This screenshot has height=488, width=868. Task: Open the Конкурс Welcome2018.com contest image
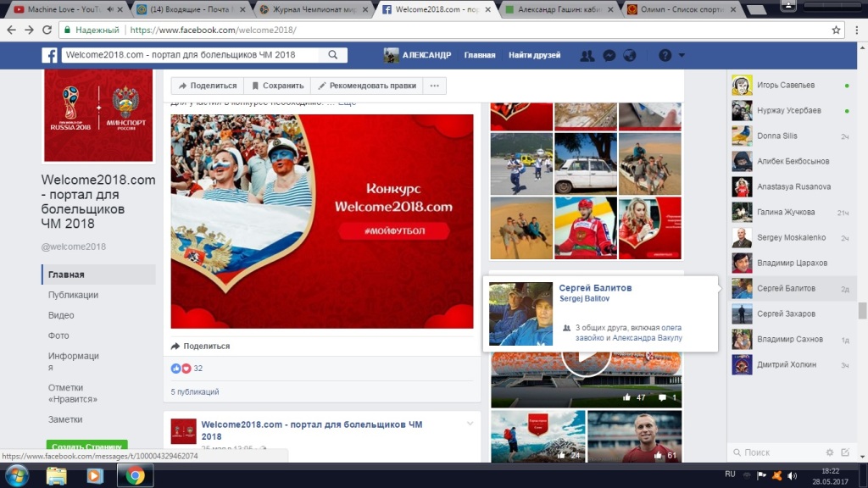click(322, 221)
